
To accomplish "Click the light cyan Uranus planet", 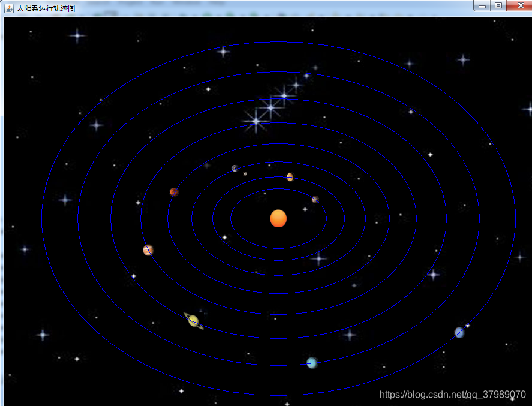I will point(312,363).
